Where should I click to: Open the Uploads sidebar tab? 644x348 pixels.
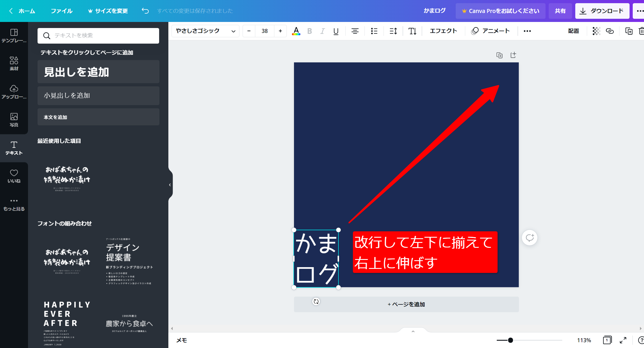(x=14, y=92)
